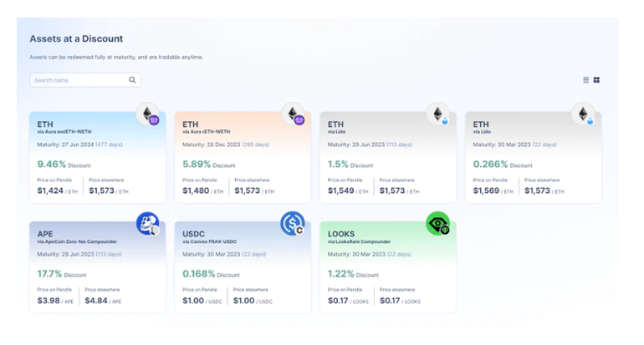Select the 0.168% Discount value
The width and height of the screenshot is (644, 345).
[211, 274]
